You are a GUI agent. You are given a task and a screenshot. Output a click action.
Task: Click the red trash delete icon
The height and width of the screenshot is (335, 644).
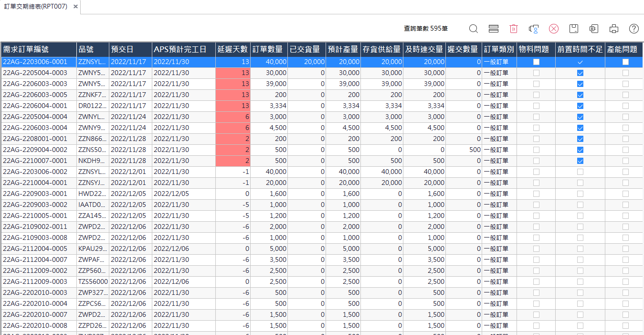point(514,29)
